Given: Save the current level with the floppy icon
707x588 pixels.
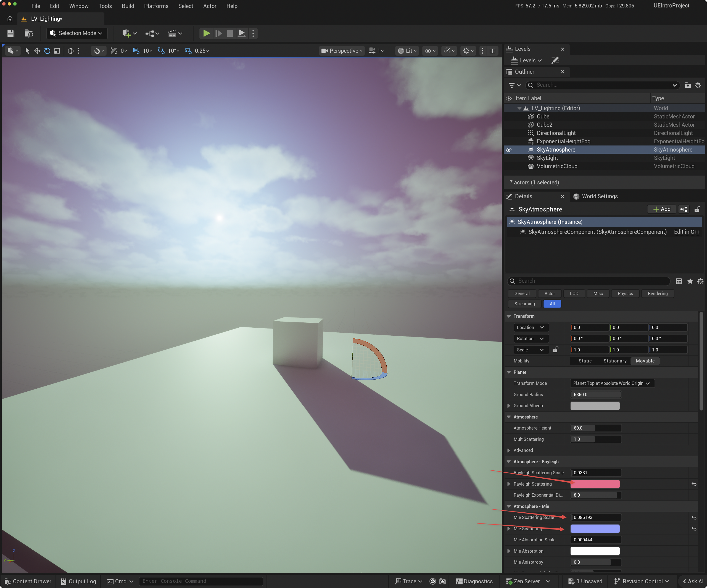Looking at the screenshot, I should coord(11,33).
